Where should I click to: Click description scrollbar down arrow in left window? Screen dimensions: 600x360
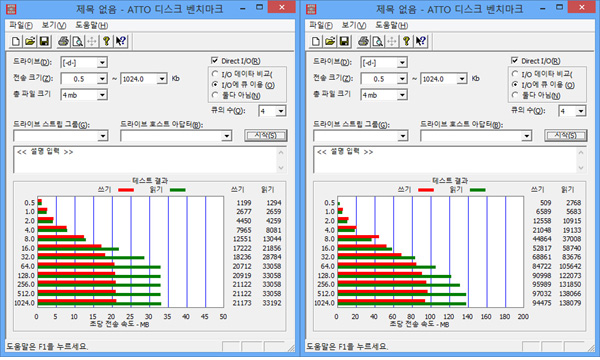pos(281,167)
